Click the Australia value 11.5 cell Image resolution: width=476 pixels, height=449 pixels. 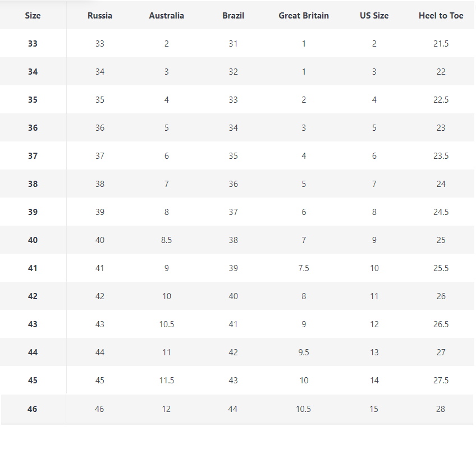pos(166,381)
